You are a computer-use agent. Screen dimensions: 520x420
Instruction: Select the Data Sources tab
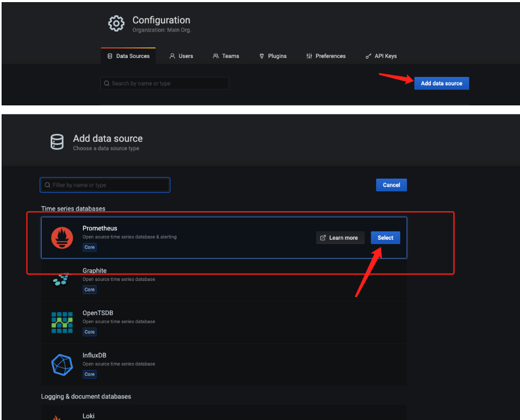[128, 56]
